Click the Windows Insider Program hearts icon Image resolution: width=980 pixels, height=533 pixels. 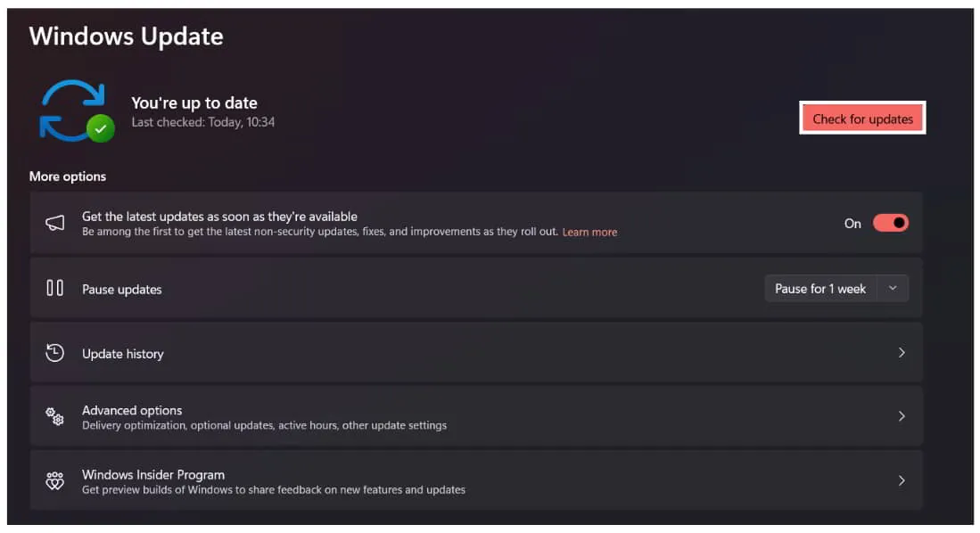[x=54, y=481]
